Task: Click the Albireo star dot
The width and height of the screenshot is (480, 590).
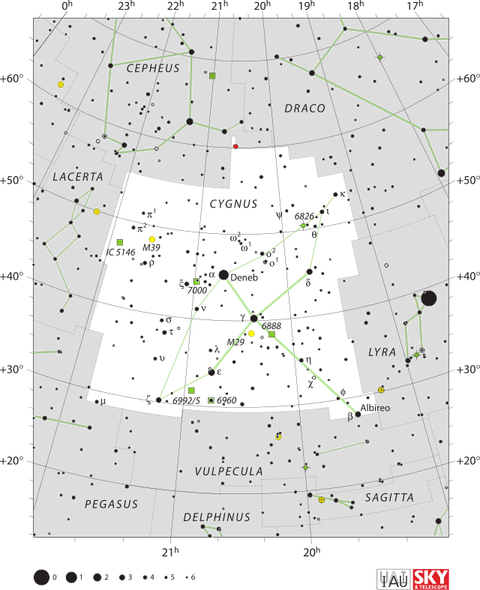Action: [x=358, y=414]
